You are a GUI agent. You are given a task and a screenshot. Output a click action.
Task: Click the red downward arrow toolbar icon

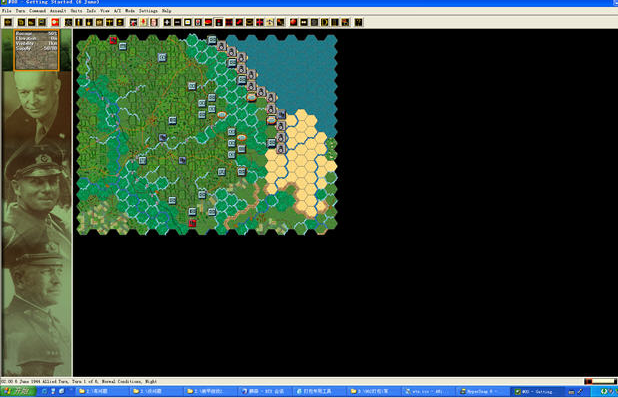click(x=143, y=22)
